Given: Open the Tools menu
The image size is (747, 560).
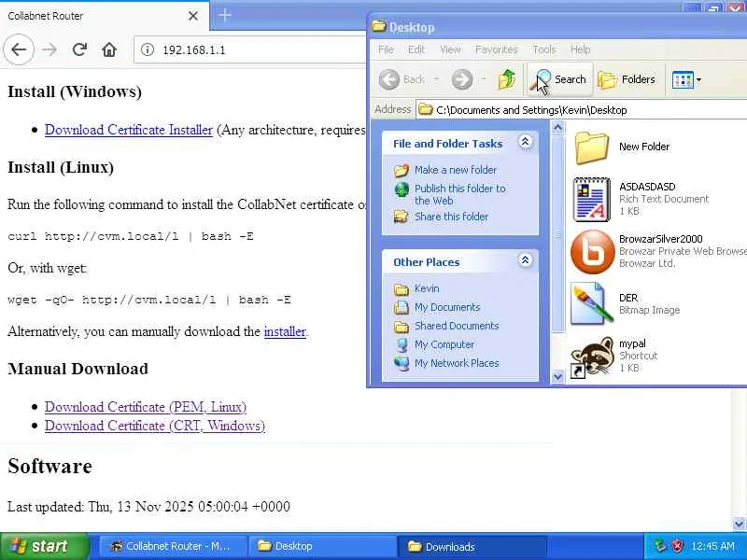Looking at the screenshot, I should 544,49.
